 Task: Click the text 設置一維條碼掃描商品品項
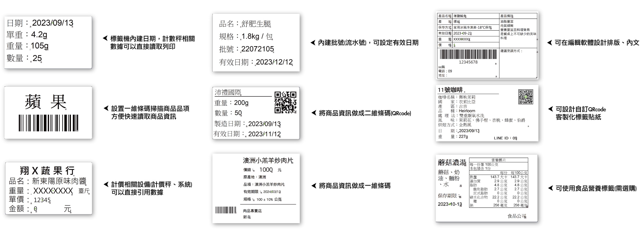[x=150, y=109]
